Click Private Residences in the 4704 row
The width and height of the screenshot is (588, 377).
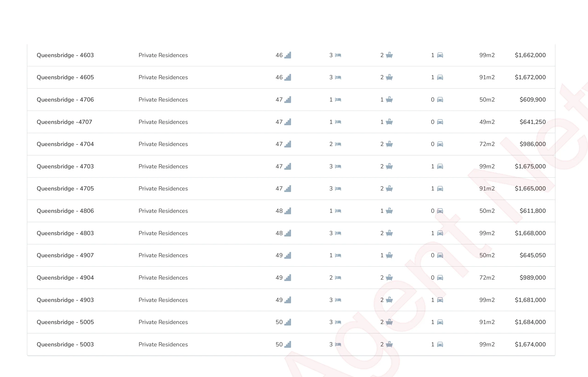pyautogui.click(x=163, y=144)
